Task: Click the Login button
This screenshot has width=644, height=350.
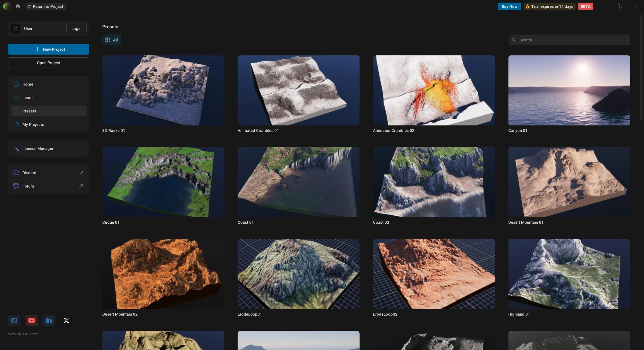Action: (76, 28)
